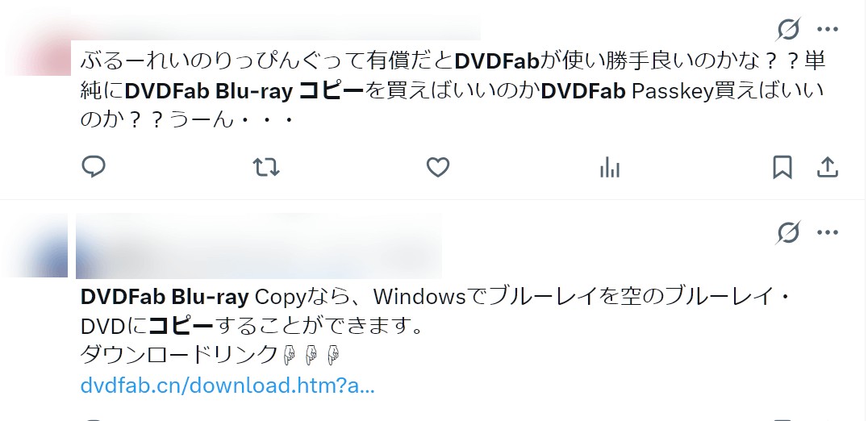Open the share menu on first tweet
868x421 pixels.
coord(828,167)
